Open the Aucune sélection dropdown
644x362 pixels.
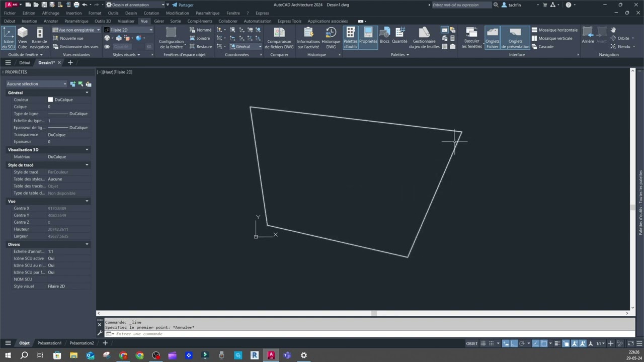tap(36, 84)
